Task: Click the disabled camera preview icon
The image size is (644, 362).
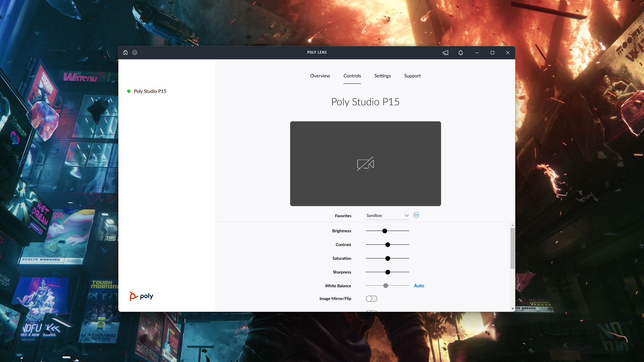Action: coord(365,164)
